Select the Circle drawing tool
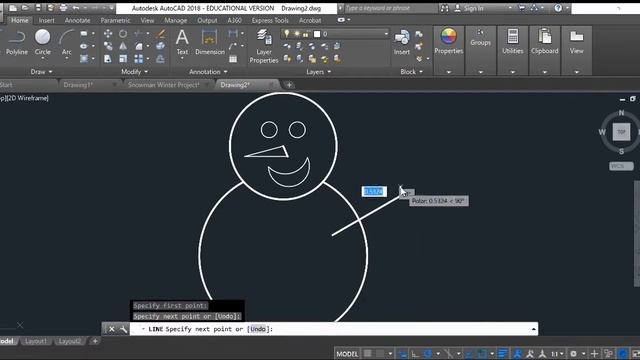This screenshot has width=640, height=360. (x=42, y=42)
